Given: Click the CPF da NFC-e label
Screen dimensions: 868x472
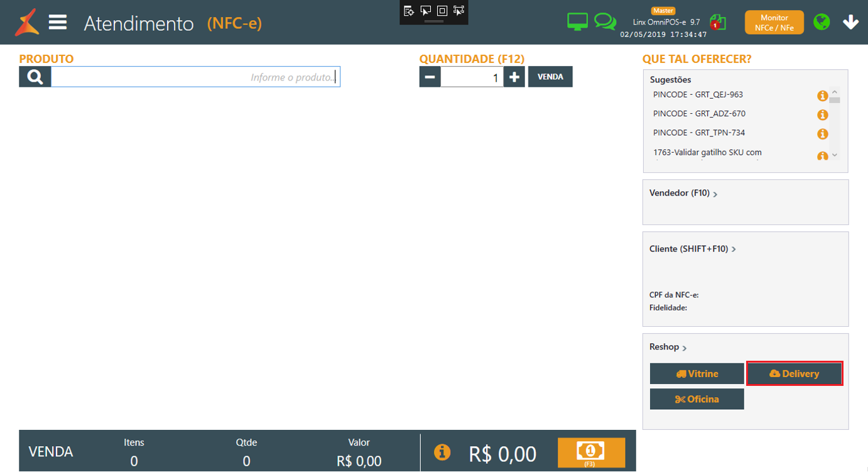Looking at the screenshot, I should [674, 295].
